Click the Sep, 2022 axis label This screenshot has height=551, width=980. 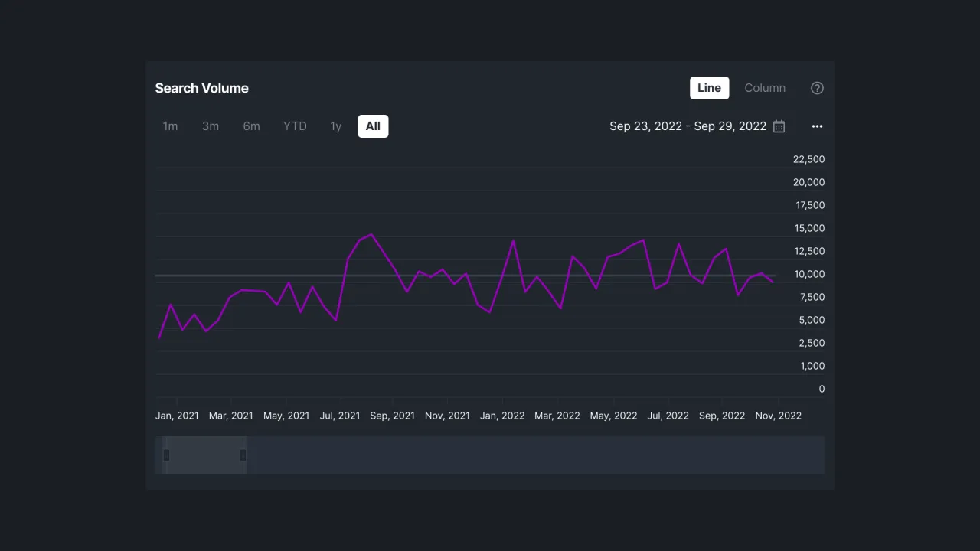722,416
